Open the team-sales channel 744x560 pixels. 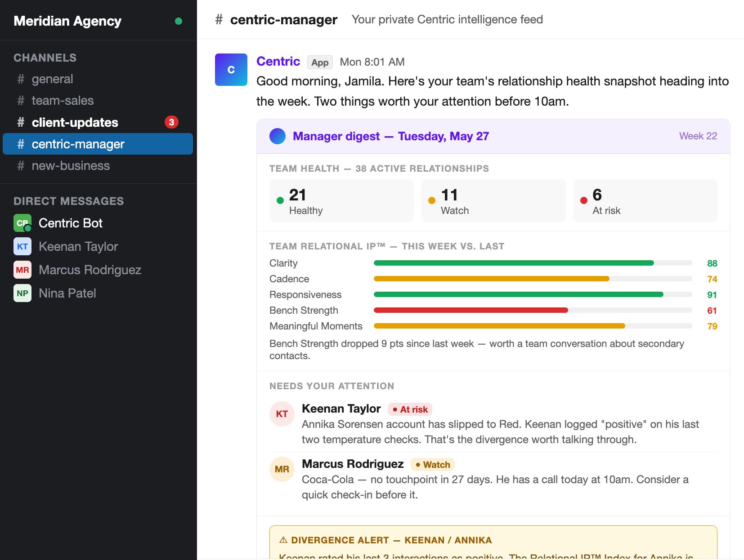click(x=98, y=101)
